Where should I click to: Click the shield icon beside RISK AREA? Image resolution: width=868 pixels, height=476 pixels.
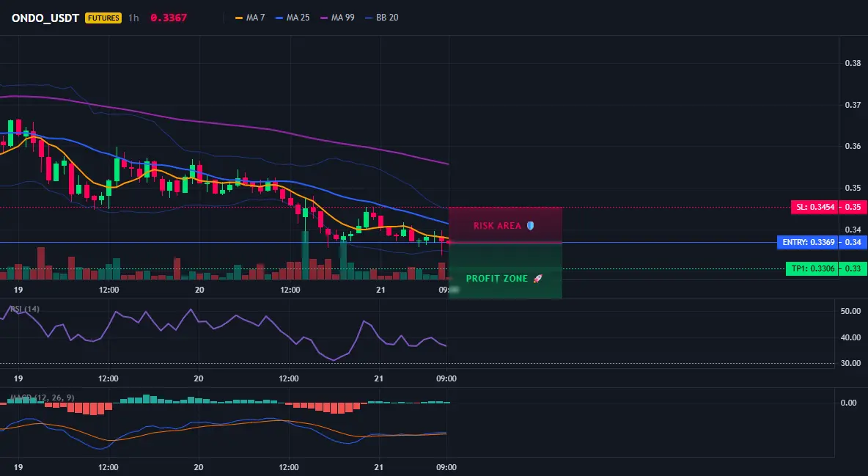coord(530,226)
